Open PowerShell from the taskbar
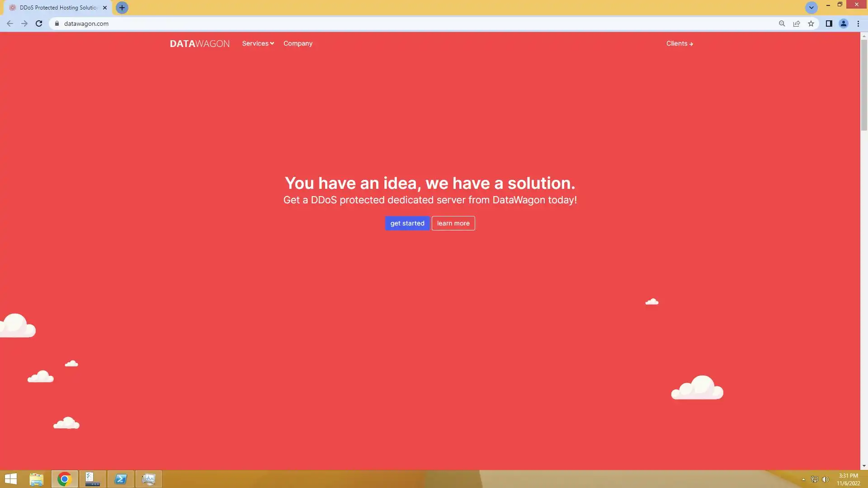868x488 pixels. 121,479
